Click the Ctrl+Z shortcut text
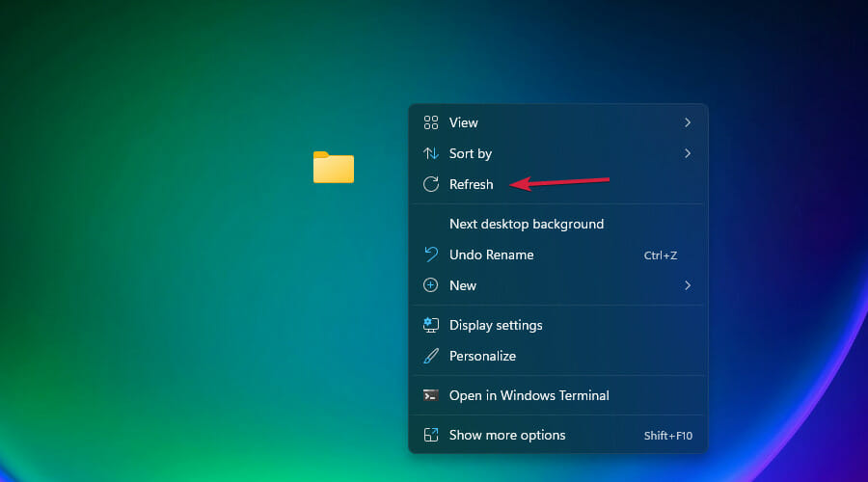The image size is (868, 482). [661, 255]
